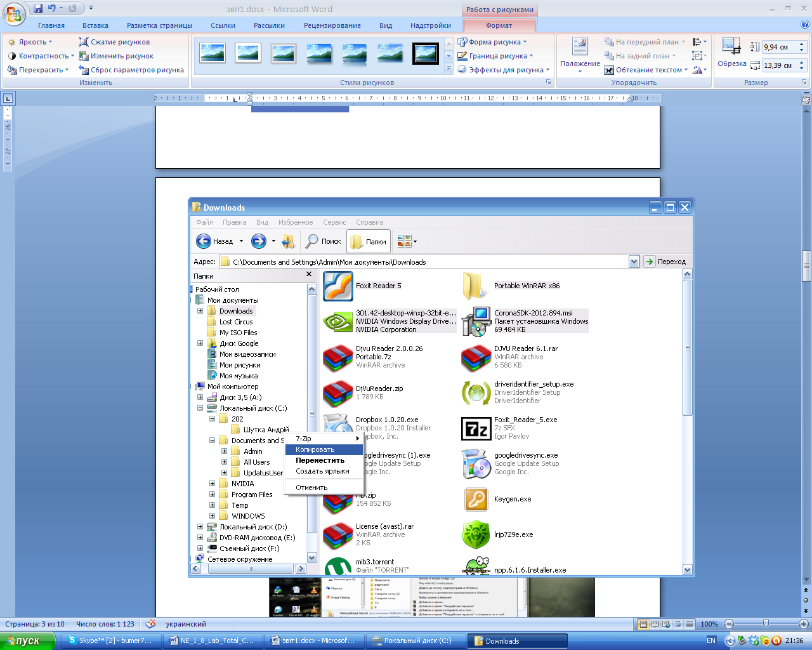Open Граница рисунка picture border menu
The width and height of the screenshot is (812, 650).
click(x=496, y=56)
